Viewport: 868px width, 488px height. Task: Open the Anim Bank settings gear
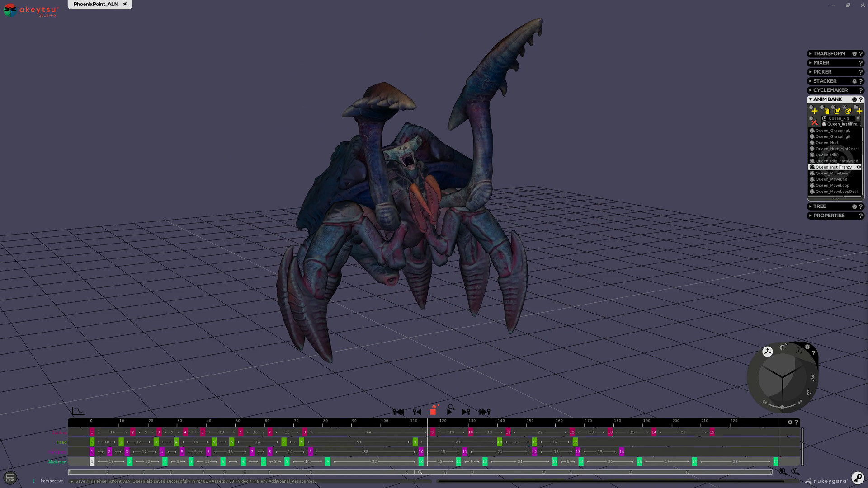click(854, 99)
